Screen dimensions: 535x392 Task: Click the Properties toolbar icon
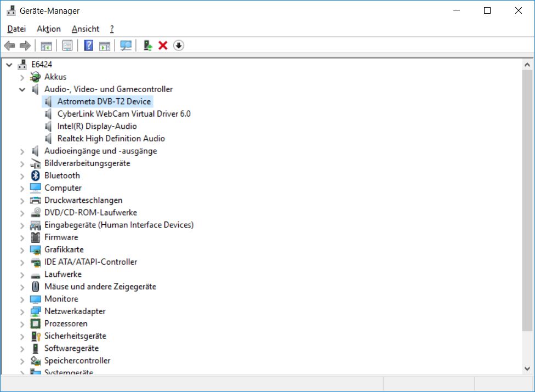pos(67,46)
